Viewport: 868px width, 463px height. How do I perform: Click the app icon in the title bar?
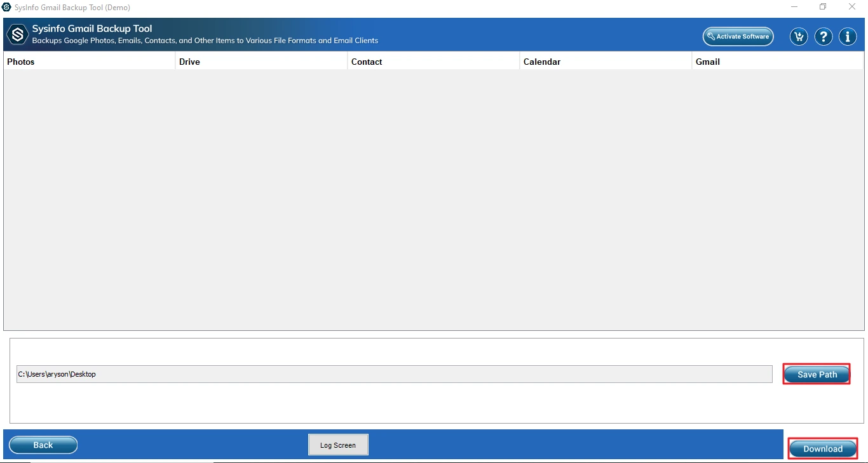[6, 7]
